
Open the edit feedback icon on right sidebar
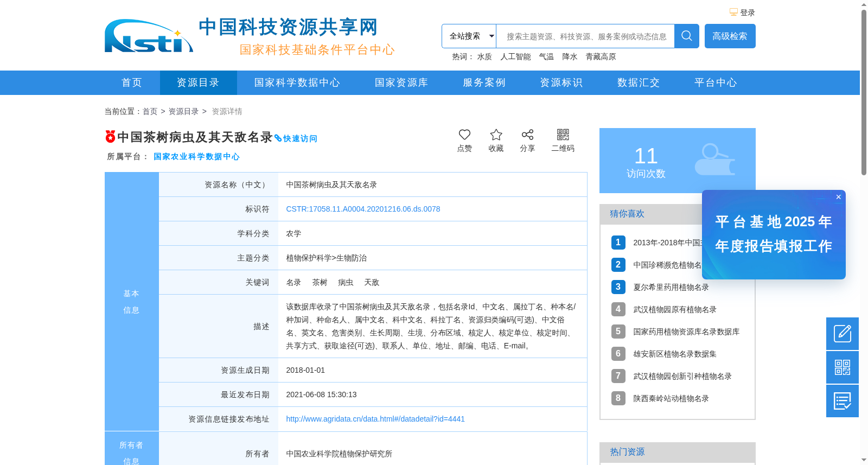(843, 334)
